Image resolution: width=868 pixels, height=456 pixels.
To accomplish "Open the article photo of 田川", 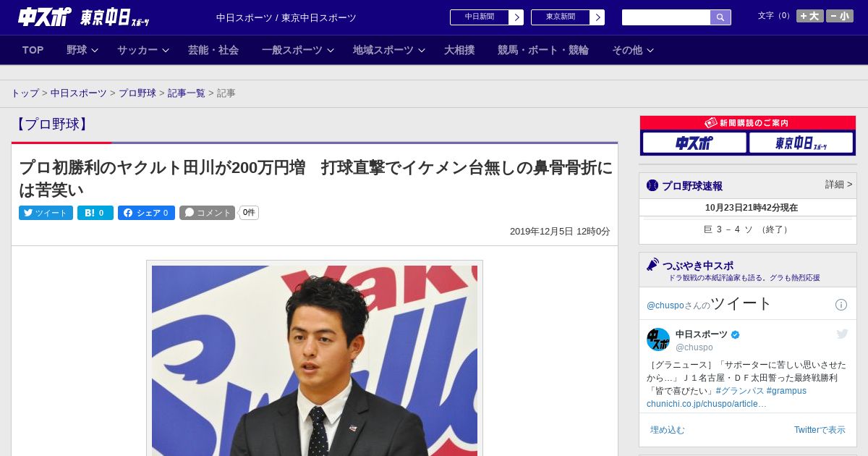I will pyautogui.click(x=315, y=360).
